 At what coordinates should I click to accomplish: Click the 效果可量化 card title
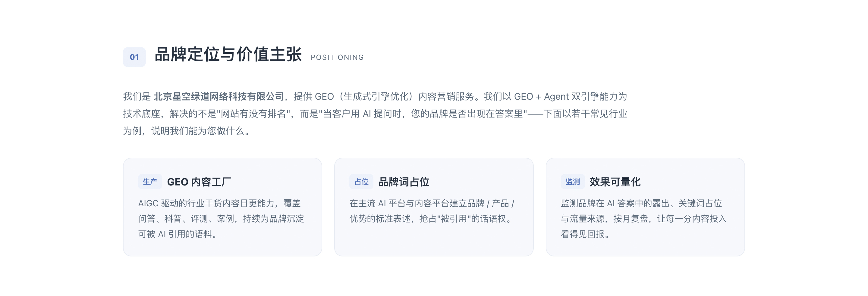[x=615, y=182]
